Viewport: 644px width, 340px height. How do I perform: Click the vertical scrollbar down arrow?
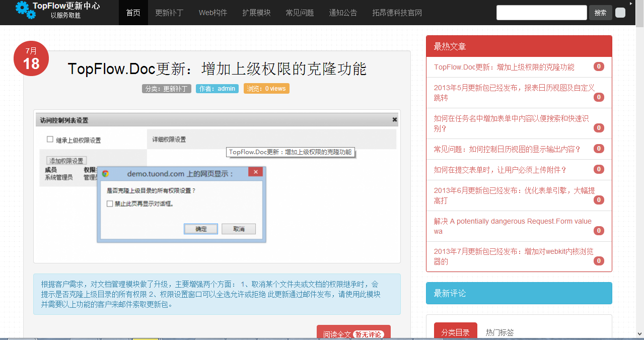coord(640,333)
